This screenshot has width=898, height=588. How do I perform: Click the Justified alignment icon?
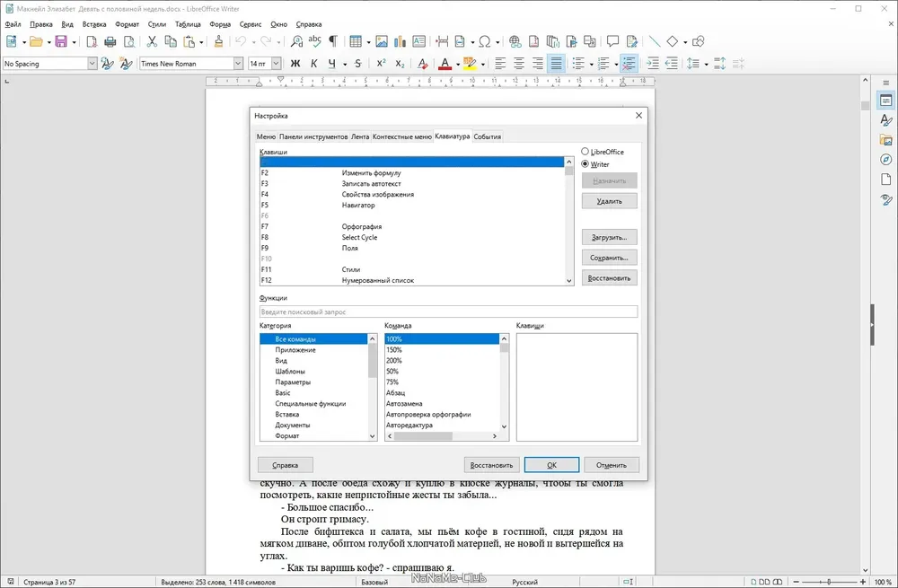[556, 64]
